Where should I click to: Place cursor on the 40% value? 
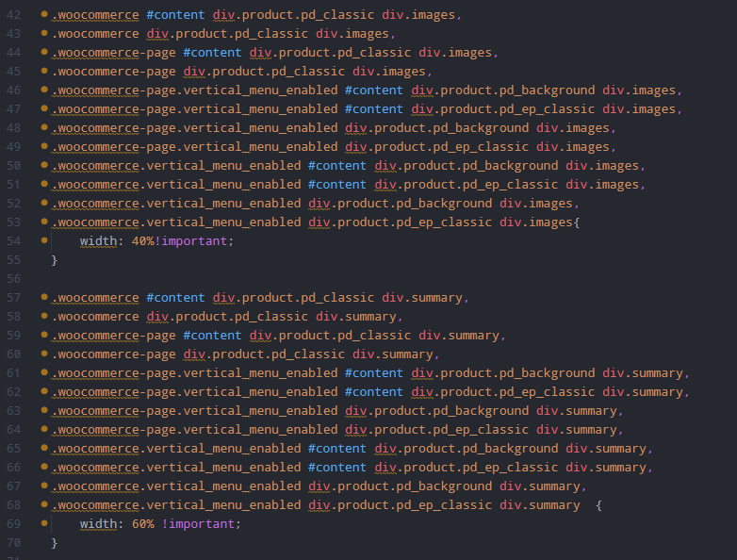143,241
